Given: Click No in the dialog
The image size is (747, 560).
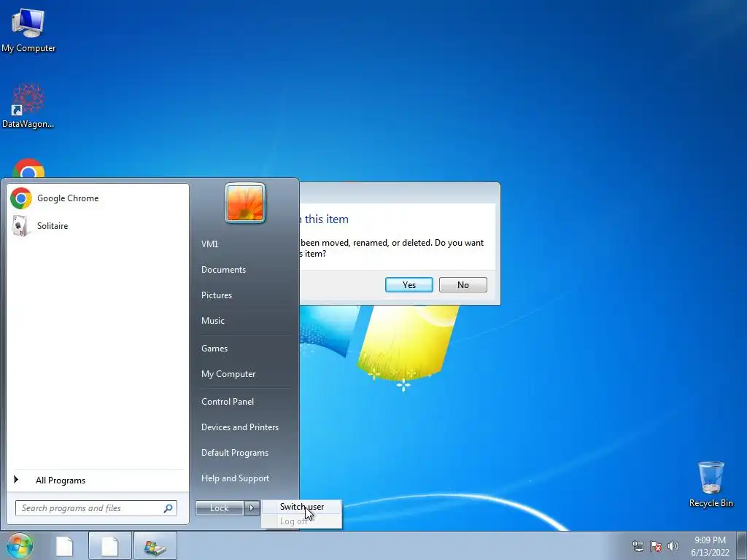Looking at the screenshot, I should 463,285.
